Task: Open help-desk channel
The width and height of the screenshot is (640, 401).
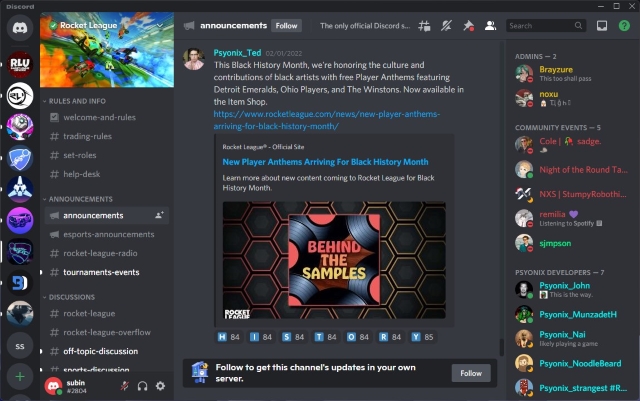Action: click(107, 174)
